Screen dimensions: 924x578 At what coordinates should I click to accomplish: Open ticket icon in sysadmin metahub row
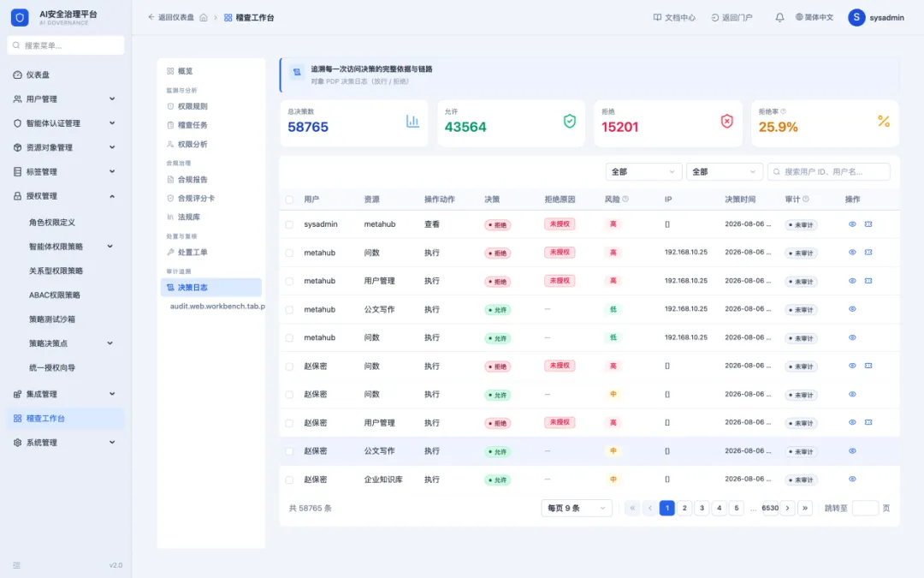pos(868,224)
